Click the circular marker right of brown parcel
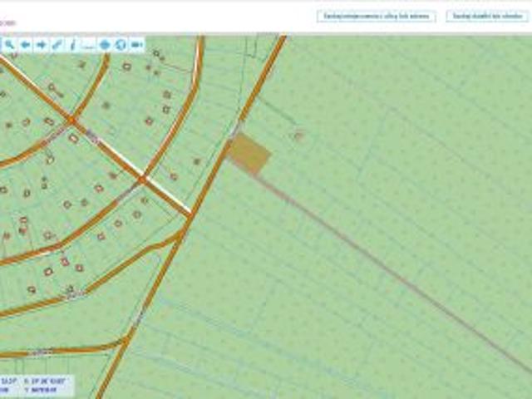The image size is (532, 399). coord(298,134)
